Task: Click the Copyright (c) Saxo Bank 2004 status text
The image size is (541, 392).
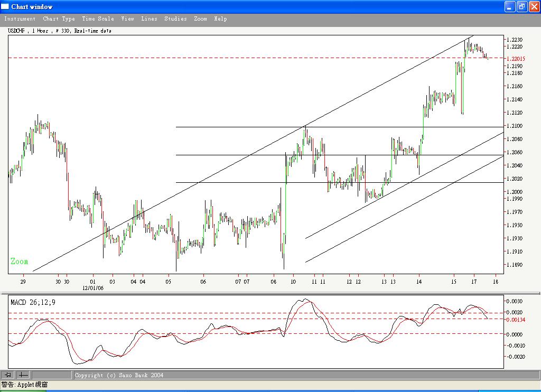Action: click(119, 375)
